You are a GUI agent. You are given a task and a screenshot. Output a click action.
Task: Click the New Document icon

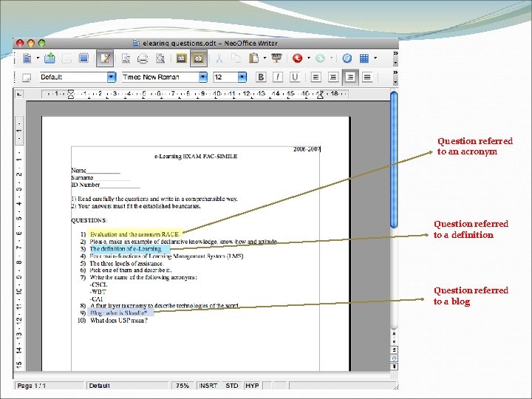(x=27, y=58)
